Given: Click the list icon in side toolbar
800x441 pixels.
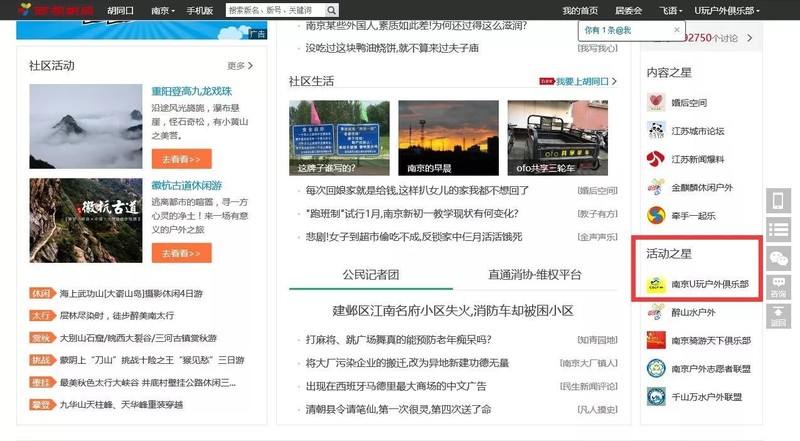Looking at the screenshot, I should point(779,230).
